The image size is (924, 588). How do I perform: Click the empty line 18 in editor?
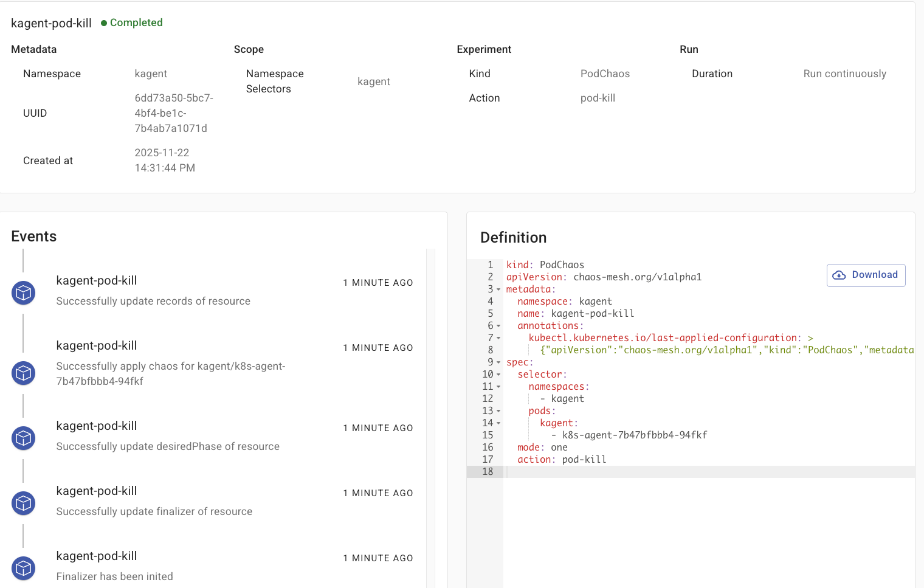click(x=669, y=472)
